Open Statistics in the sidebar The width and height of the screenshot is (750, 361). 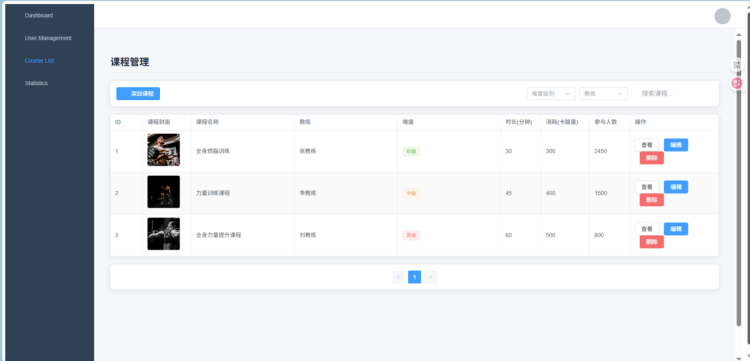36,83
